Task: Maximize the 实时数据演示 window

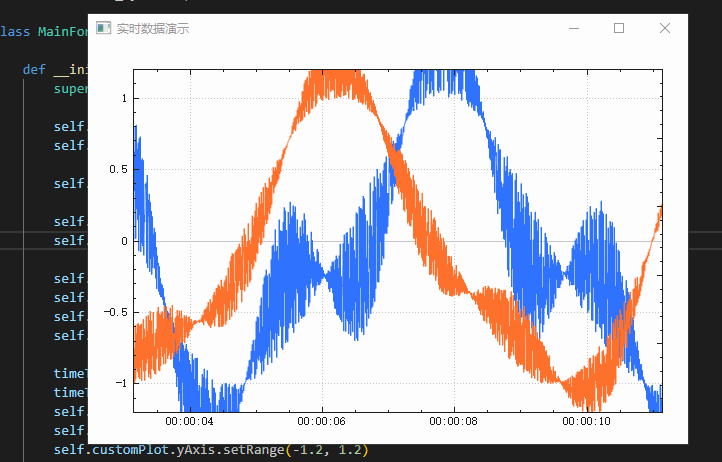Action: tap(619, 28)
